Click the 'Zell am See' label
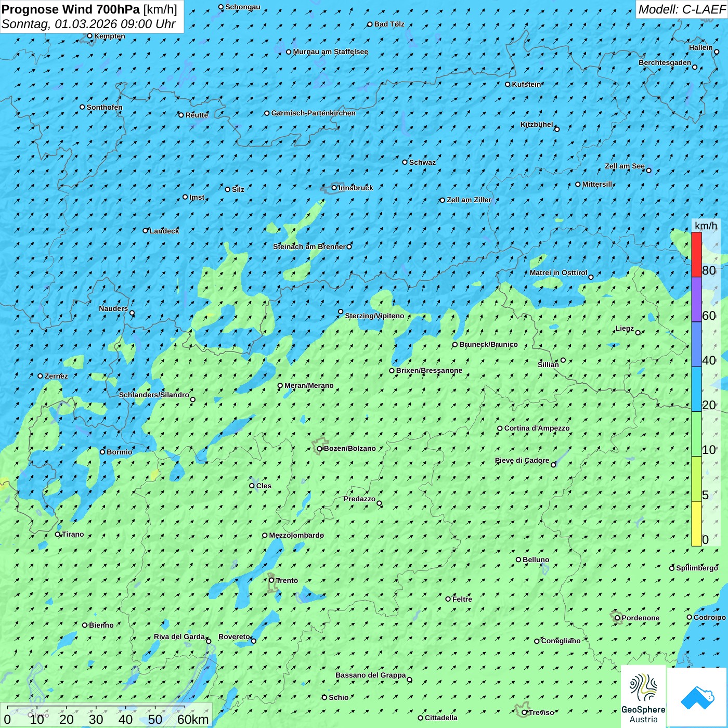 tap(625, 166)
